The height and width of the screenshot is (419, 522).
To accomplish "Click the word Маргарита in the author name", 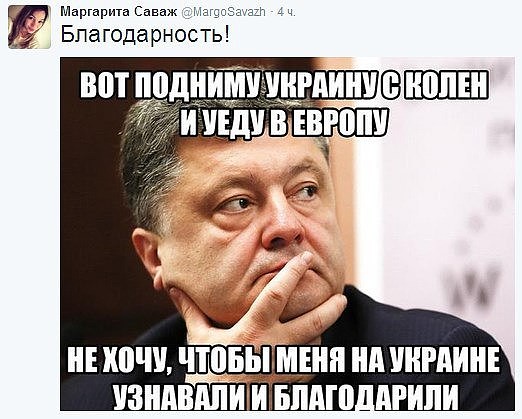I will pos(95,12).
